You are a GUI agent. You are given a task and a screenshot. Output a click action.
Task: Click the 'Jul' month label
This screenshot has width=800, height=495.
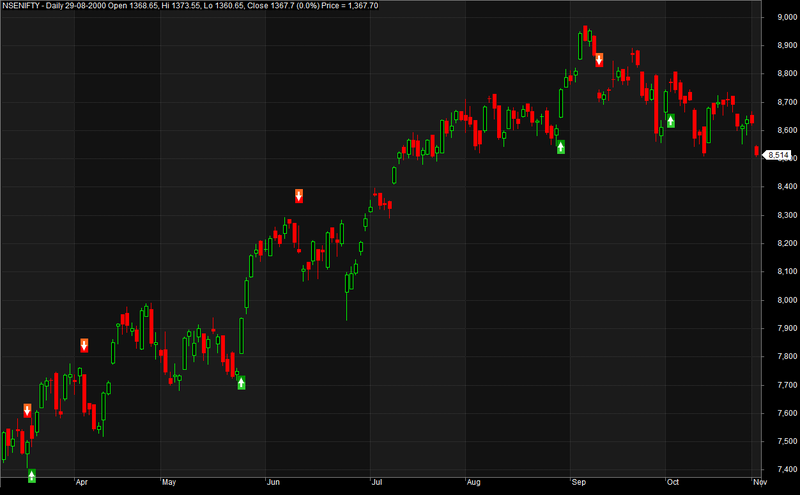point(377,482)
